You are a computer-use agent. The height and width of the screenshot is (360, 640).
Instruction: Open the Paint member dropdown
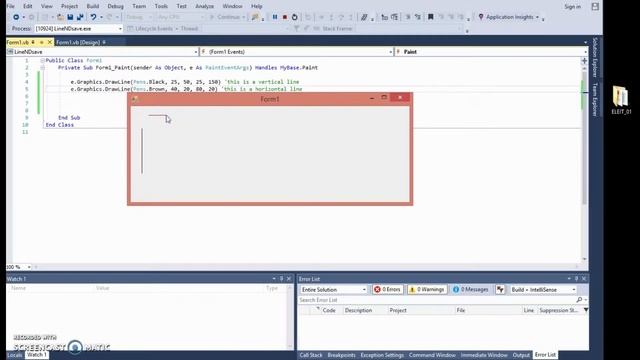click(491, 52)
